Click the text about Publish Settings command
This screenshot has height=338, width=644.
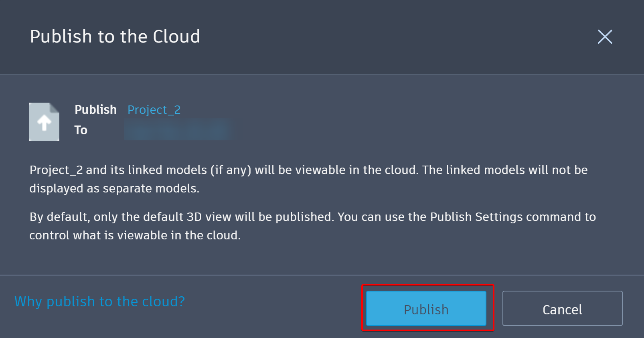tap(312, 226)
